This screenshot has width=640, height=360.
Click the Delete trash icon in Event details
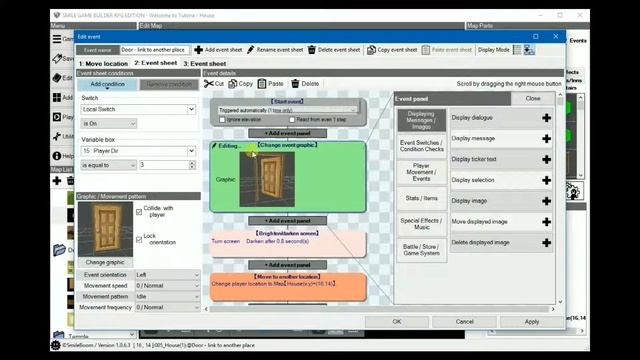pyautogui.click(x=295, y=84)
